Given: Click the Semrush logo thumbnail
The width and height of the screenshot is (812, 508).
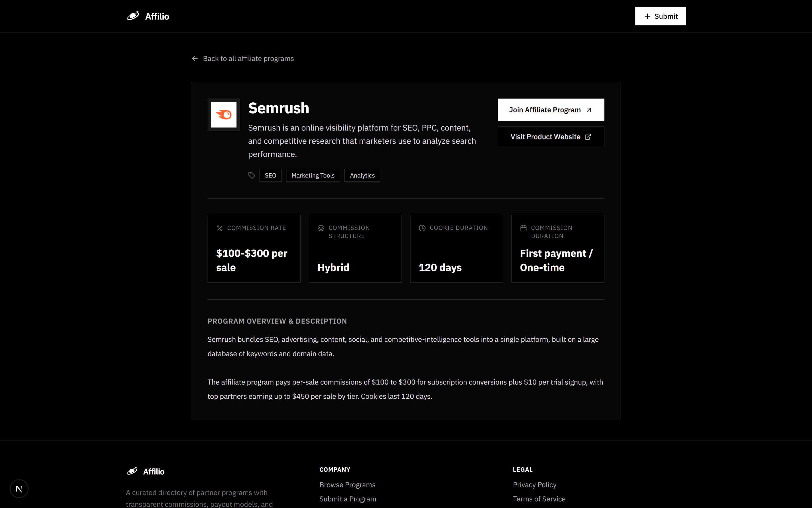Looking at the screenshot, I should pos(224,115).
